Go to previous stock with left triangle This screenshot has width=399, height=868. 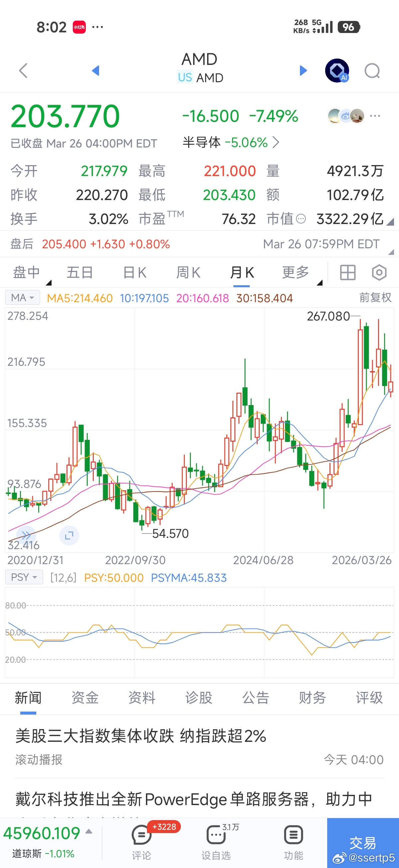96,71
